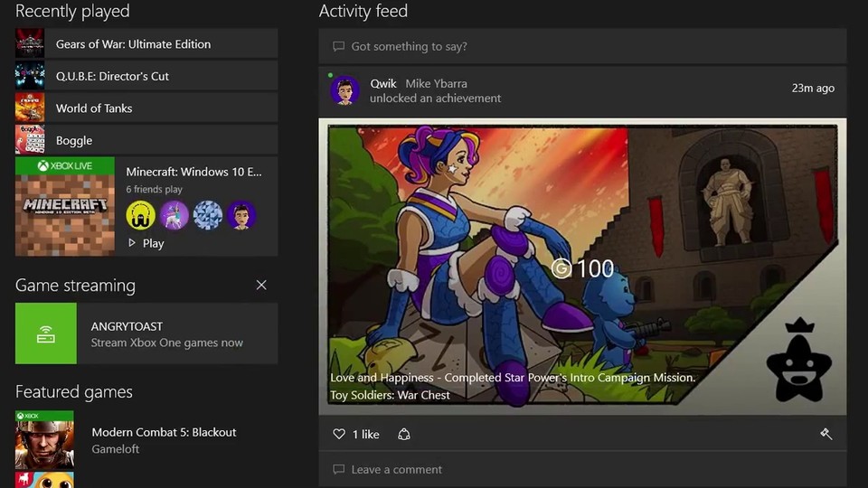Select World of Tanks in recently played

(94, 108)
